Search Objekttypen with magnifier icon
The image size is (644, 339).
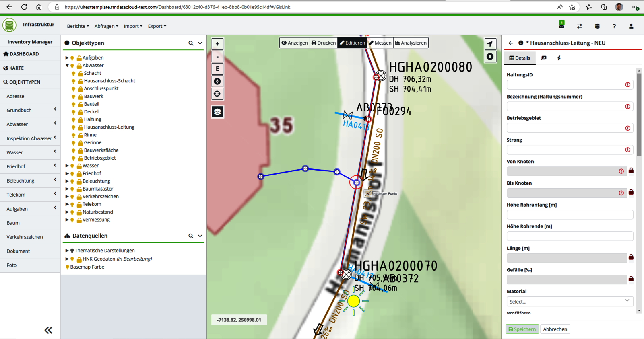191,43
